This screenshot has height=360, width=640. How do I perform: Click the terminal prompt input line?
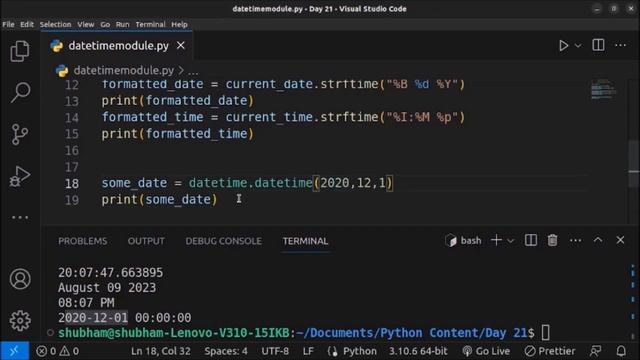[304, 333]
